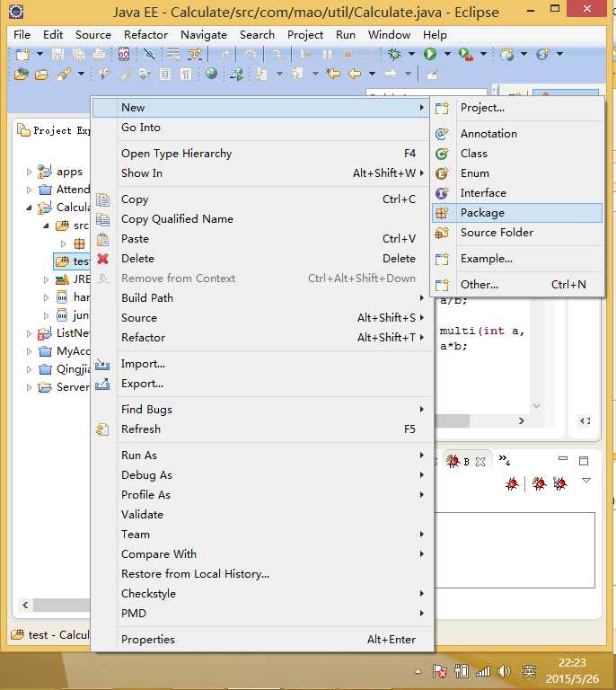
Task: Click the New wizard toolbar icon
Action: [x=22, y=54]
